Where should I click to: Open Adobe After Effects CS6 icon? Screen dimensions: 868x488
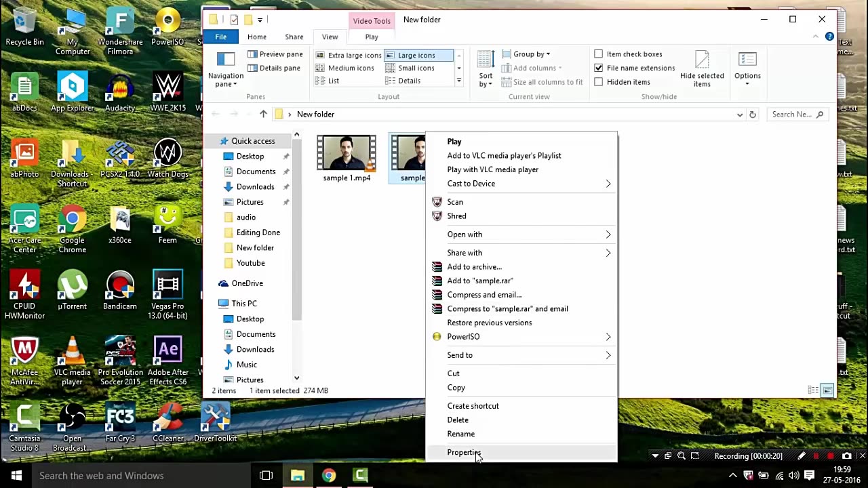[167, 362]
